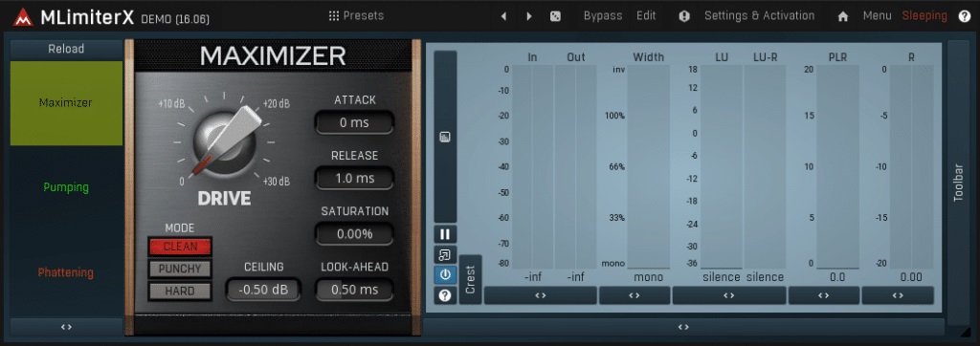This screenshot has height=346, width=980.
Task: Go to next preset arrow
Action: pos(529,16)
